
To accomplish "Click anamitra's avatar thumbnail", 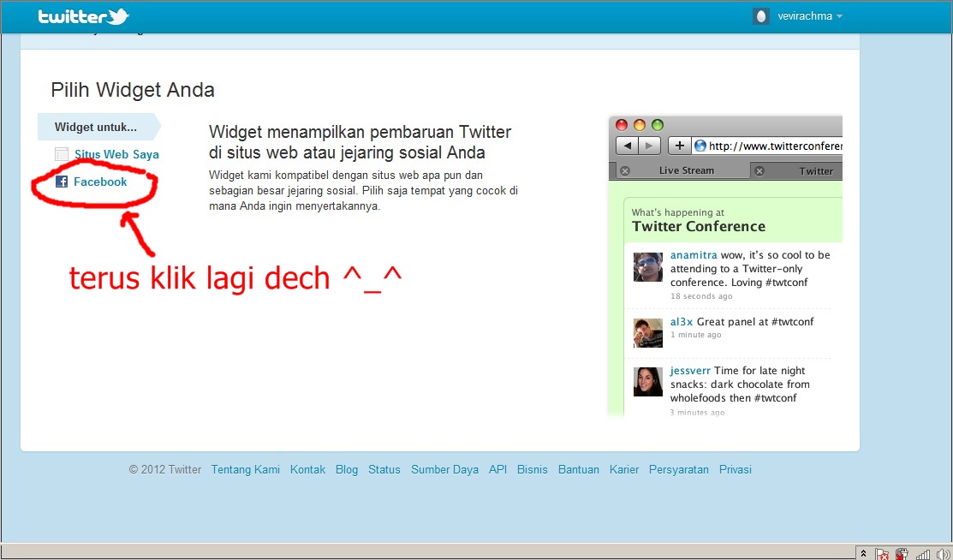I will [x=648, y=267].
